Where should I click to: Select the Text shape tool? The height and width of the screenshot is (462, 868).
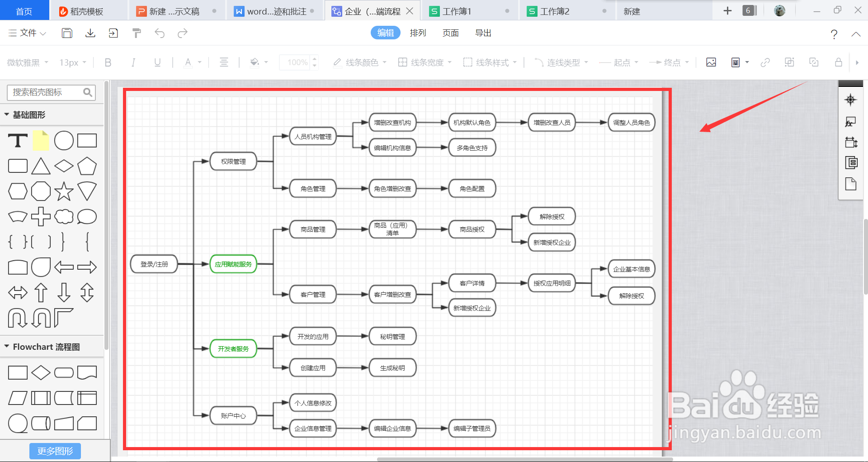pos(18,141)
